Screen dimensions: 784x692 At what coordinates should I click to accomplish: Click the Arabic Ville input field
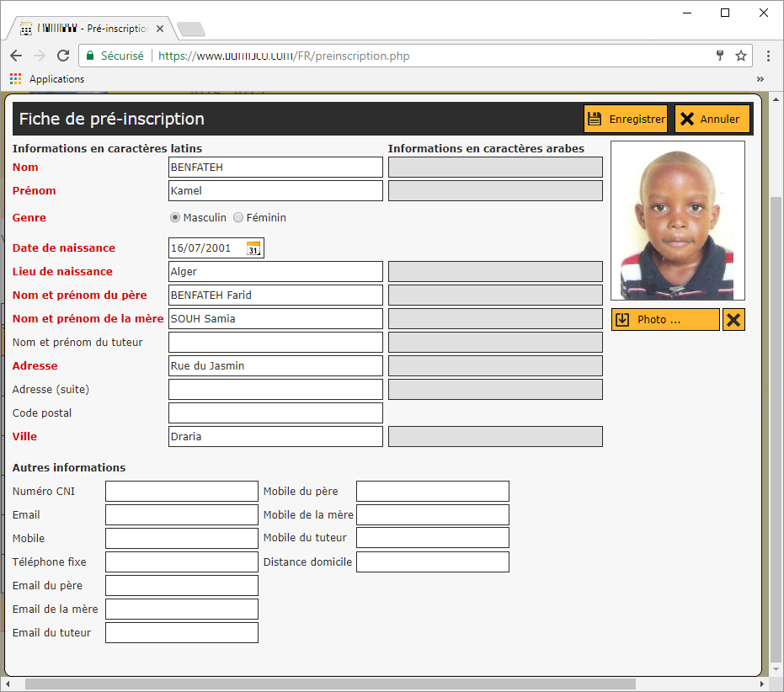click(x=495, y=437)
